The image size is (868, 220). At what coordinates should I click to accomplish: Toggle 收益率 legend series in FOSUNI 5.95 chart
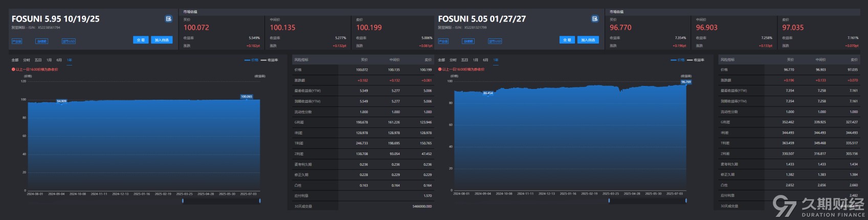pyautogui.click(x=270, y=60)
